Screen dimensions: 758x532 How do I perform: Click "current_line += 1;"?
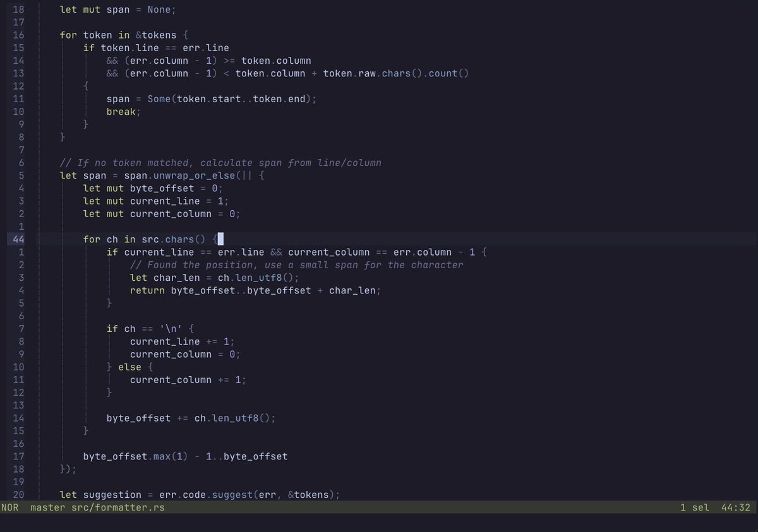tap(182, 341)
